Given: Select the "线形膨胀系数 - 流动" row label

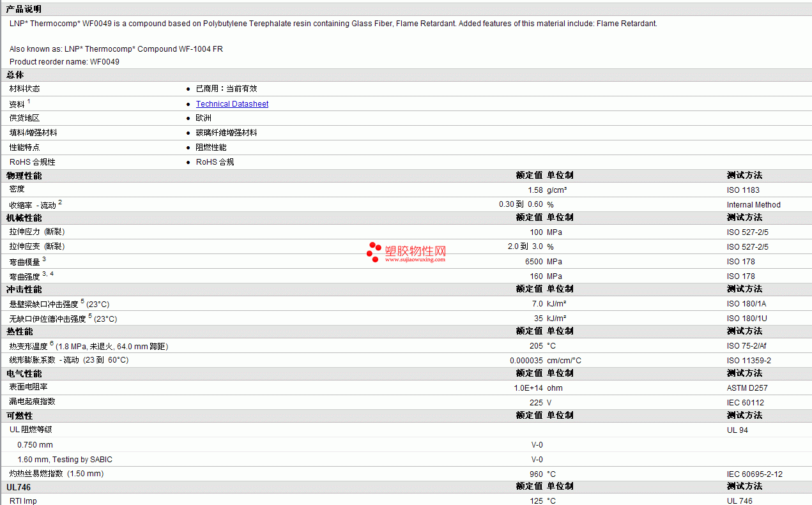Looking at the screenshot, I should [44, 360].
